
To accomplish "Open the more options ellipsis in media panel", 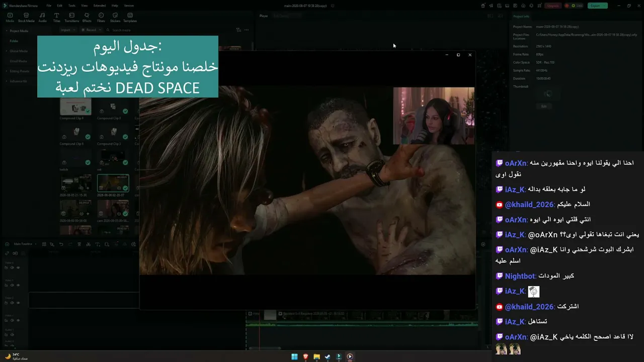I will [247, 30].
